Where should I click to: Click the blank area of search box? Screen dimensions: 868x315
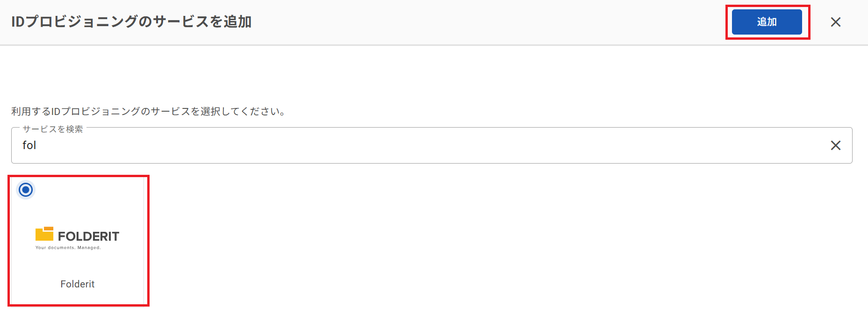(x=421, y=145)
